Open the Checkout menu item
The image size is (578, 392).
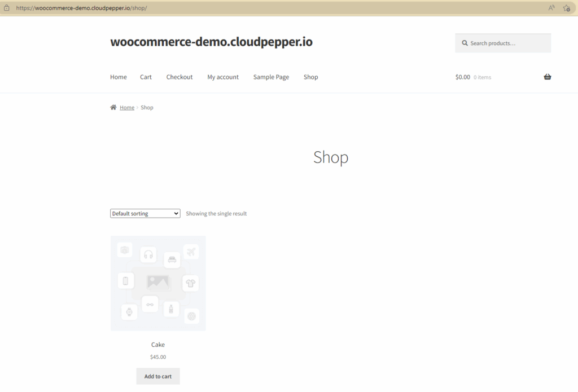pos(179,77)
